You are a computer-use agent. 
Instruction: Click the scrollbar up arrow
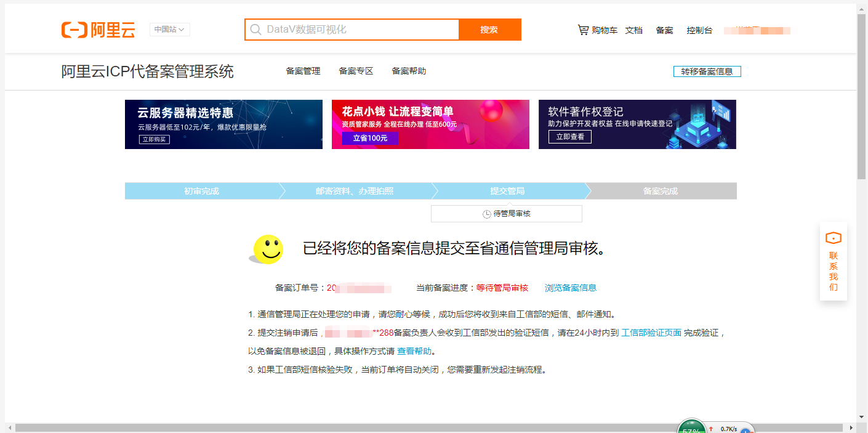862,7
